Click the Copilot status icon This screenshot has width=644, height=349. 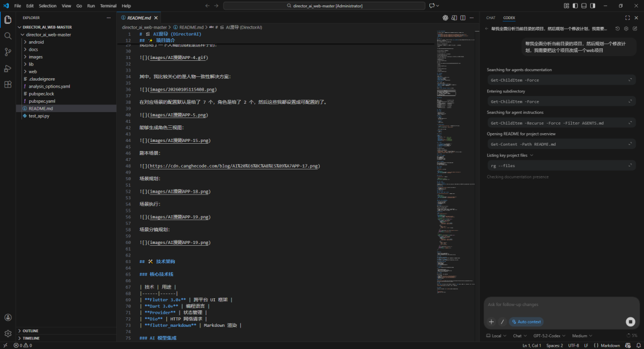tap(628, 345)
